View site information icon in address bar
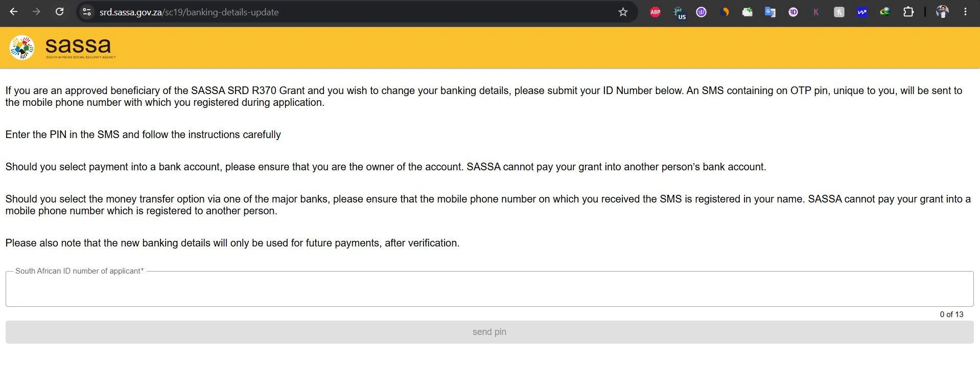Screen dimensions: 980x382 tap(87, 12)
